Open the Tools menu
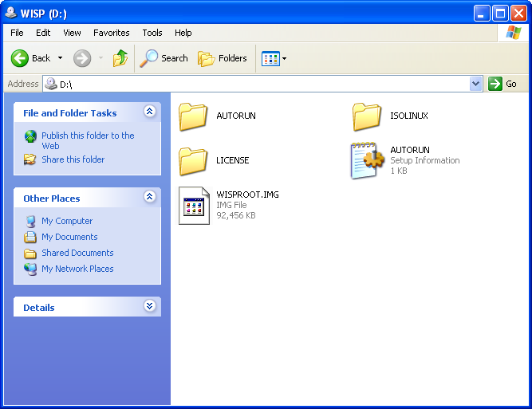This screenshot has width=532, height=409. click(x=152, y=33)
